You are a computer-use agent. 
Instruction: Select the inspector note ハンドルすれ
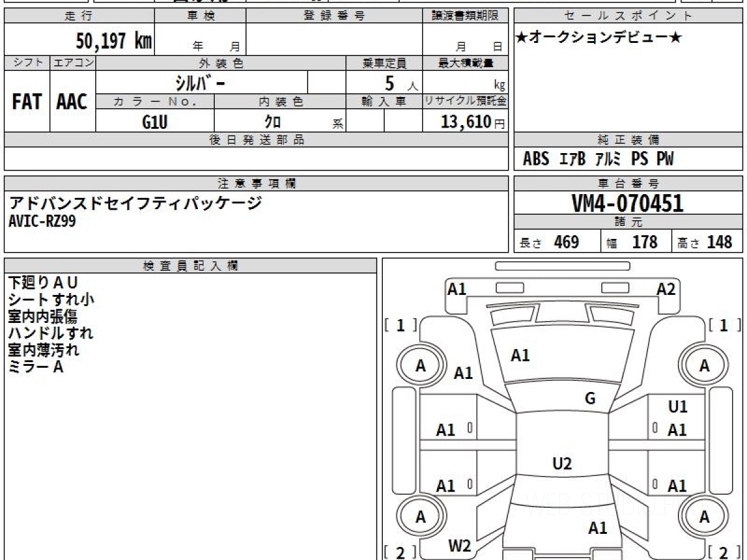tap(51, 333)
